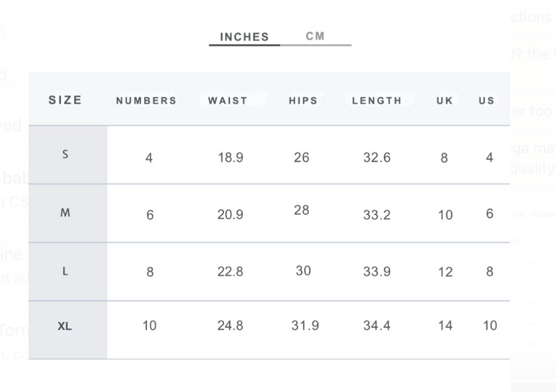The height and width of the screenshot is (392, 556).
Task: Switch to the CM units tab
Action: [315, 36]
